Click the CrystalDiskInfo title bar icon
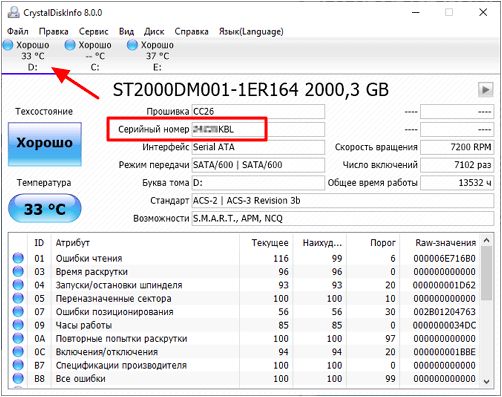This screenshot has width=502, height=397. 14,12
